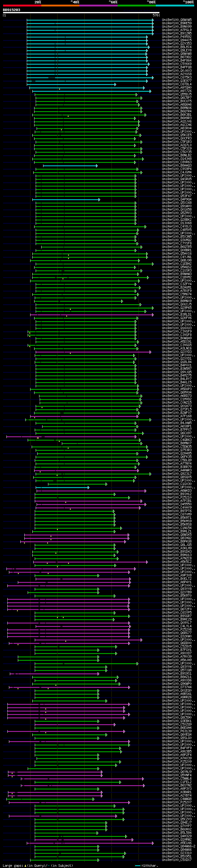Screen dimensions: 197x868
Task: Open hit UniRef100_P49592
Action: 177,37
